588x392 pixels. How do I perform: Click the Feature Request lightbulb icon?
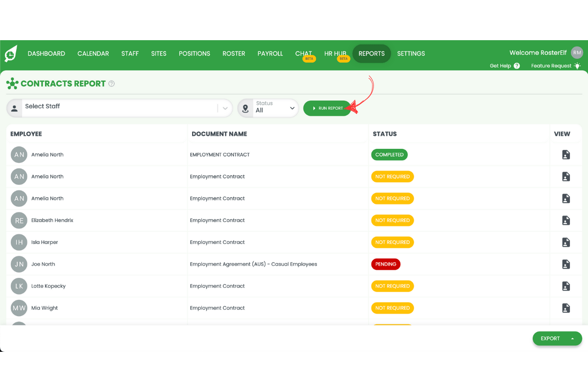[577, 65]
